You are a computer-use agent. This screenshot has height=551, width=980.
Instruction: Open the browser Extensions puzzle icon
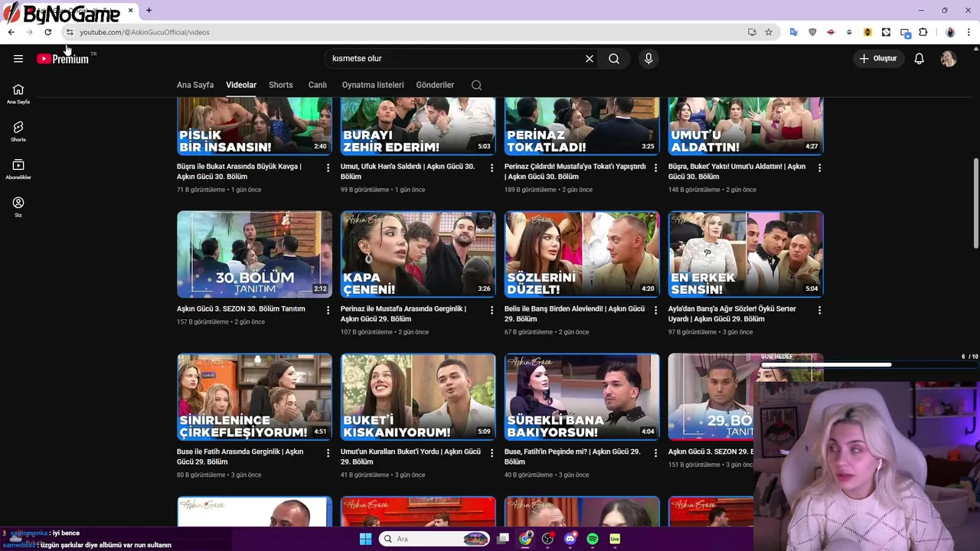923,32
